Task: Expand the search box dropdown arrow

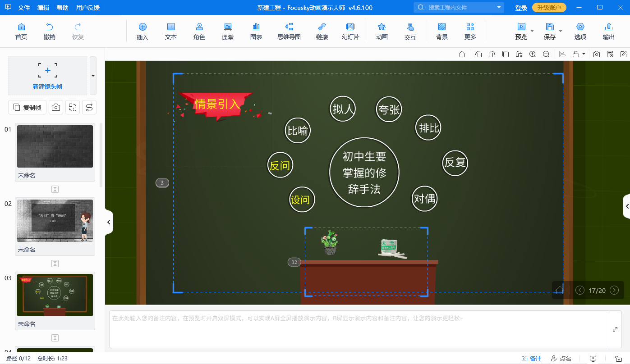Action: point(499,7)
